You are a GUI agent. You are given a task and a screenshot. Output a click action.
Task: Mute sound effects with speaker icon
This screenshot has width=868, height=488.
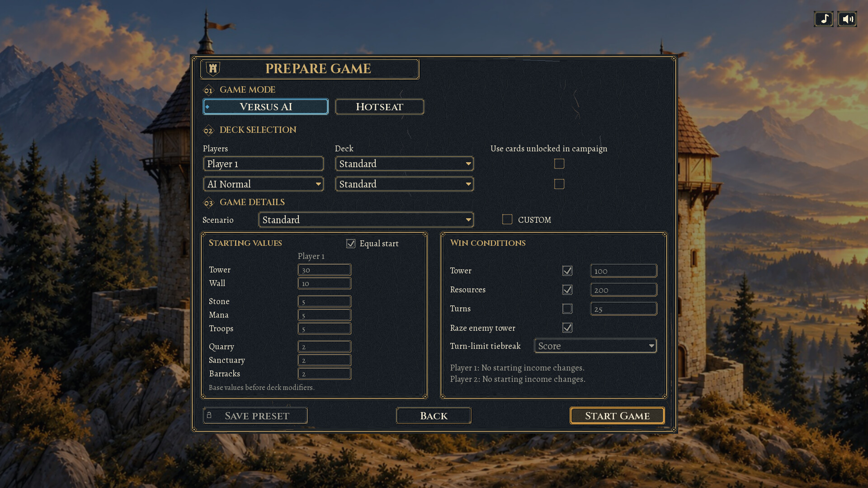[847, 19]
